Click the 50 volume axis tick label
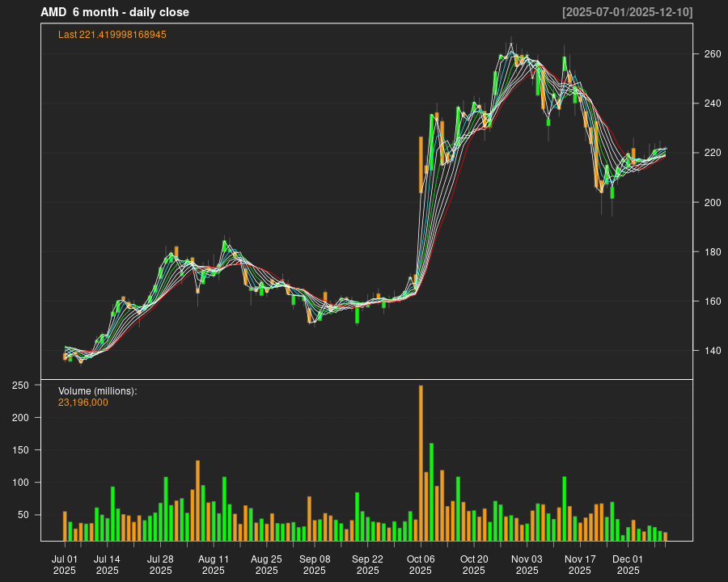The image size is (728, 582). [25, 515]
